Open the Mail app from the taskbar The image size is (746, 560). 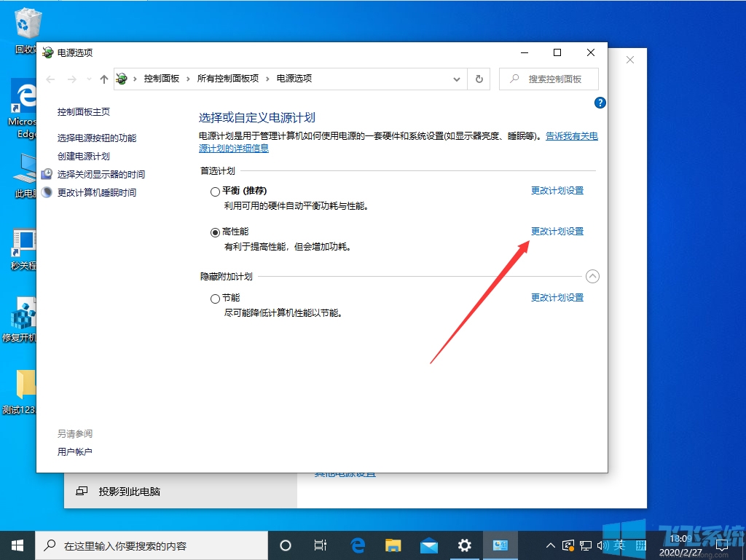coord(428,545)
